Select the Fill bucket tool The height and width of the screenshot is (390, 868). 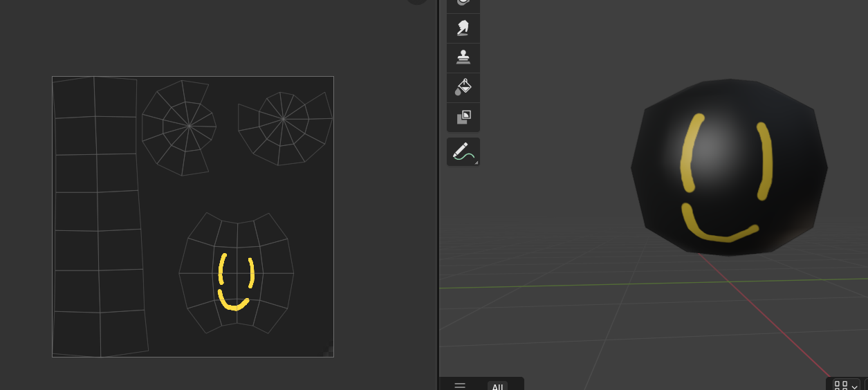(x=463, y=87)
